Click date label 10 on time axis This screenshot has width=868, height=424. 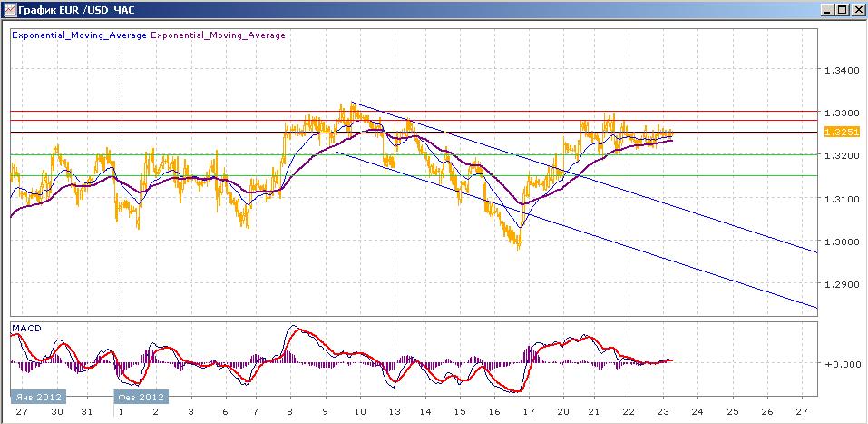pos(360,413)
